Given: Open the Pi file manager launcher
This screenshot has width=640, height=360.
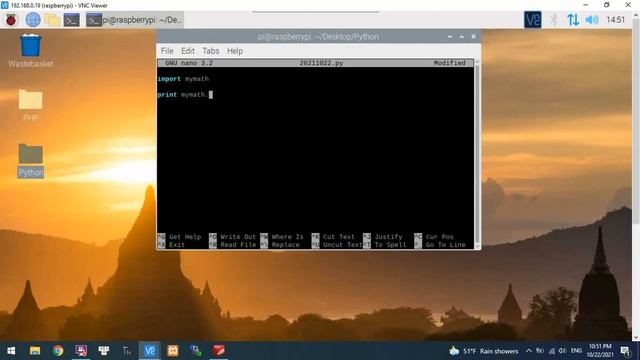Looking at the screenshot, I should (x=52, y=20).
